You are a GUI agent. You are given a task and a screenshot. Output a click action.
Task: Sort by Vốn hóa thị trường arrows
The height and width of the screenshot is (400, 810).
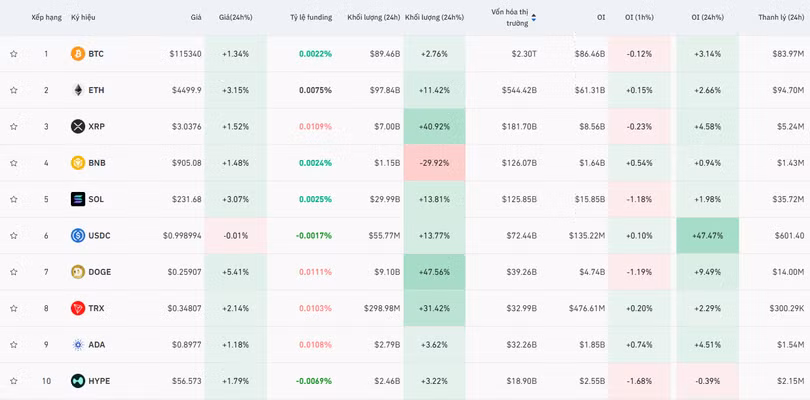533,17
